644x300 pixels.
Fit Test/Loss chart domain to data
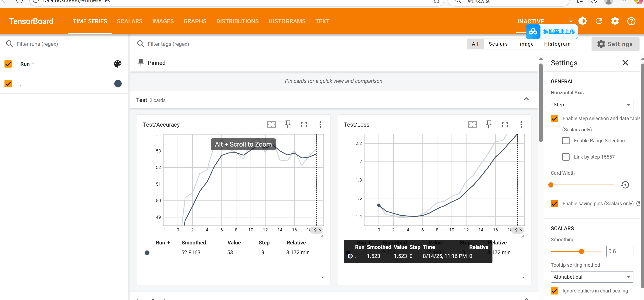(x=473, y=125)
